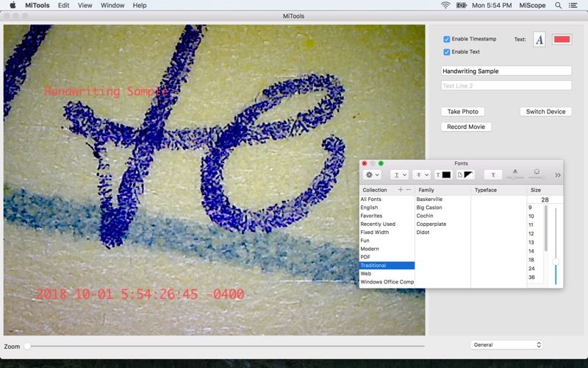Screen dimensions: 588x368
Task: Show hidden Fonts toolbar items via double chevron
Action: 557,175
